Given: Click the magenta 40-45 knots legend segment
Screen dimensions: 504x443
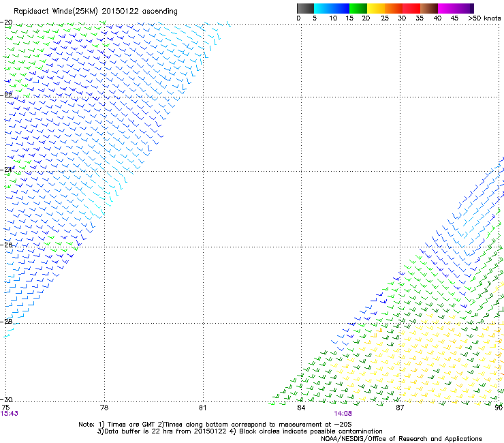Looking at the screenshot, I should tap(447, 8).
